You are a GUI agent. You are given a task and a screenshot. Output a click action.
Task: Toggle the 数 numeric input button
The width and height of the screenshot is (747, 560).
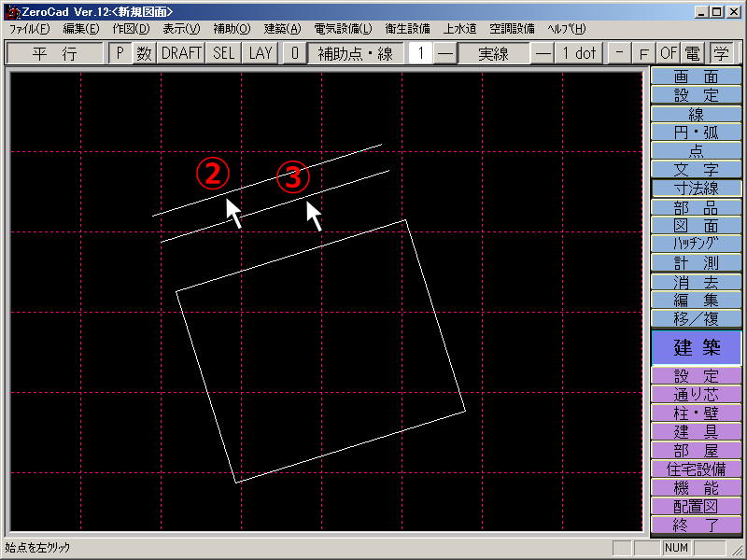tap(144, 53)
